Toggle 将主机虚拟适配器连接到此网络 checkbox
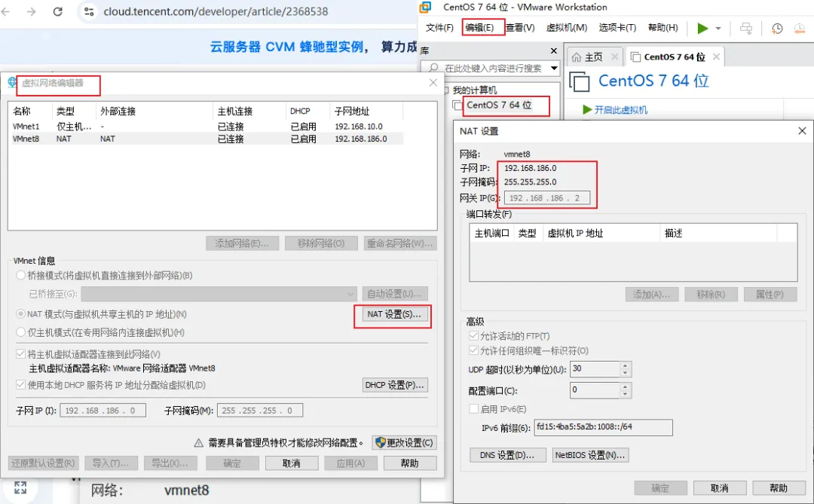814x504 pixels. tap(21, 354)
